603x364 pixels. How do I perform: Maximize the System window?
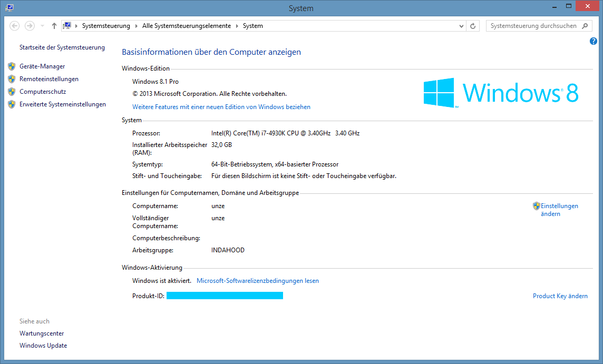click(x=569, y=6)
